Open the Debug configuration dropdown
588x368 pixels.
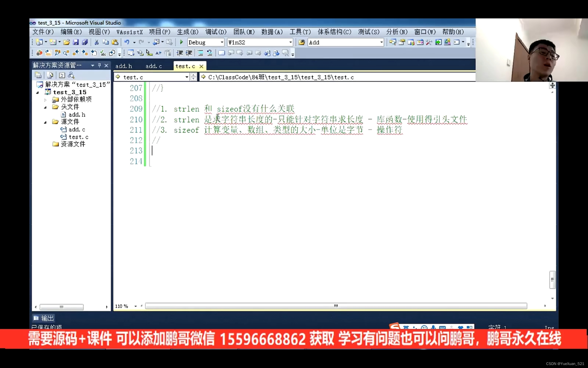coord(222,42)
